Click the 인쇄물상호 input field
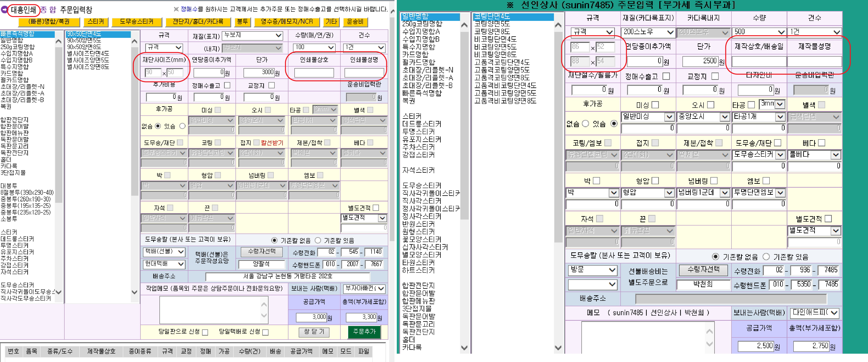Screen dimensions: 868x362 pos(314,72)
